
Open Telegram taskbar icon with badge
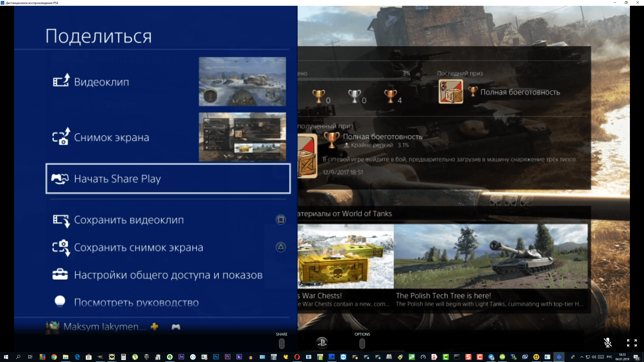[491, 357]
